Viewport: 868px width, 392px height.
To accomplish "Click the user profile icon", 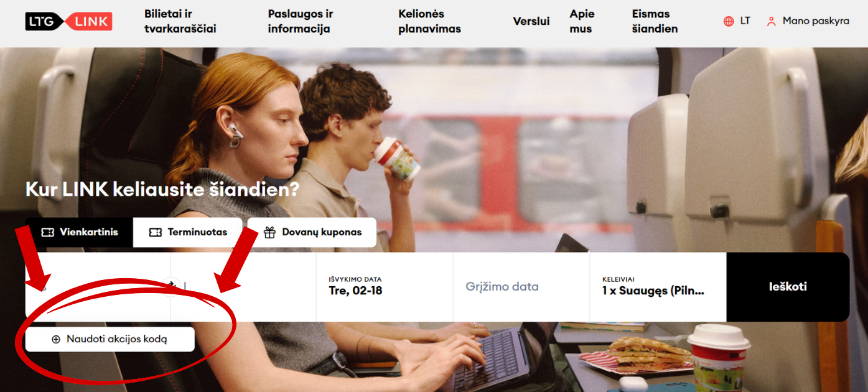I will click(x=772, y=21).
